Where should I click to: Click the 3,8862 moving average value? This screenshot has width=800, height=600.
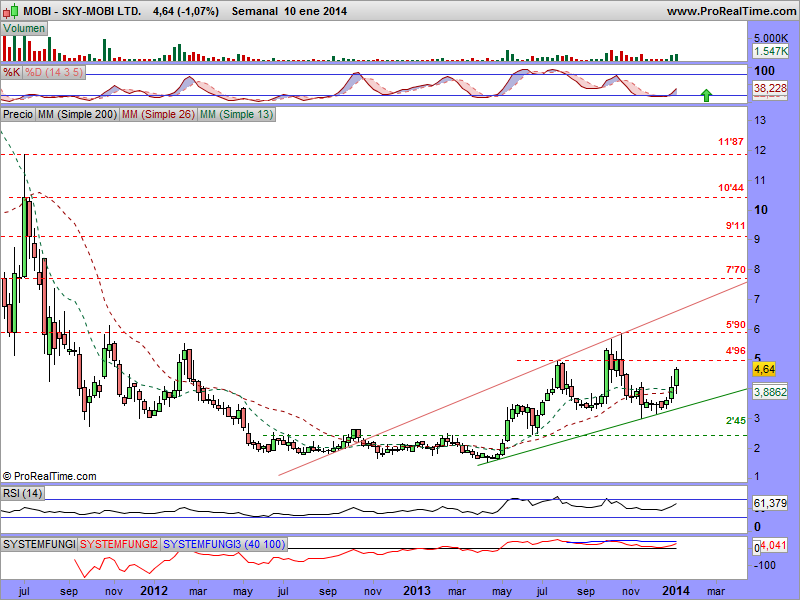point(770,392)
